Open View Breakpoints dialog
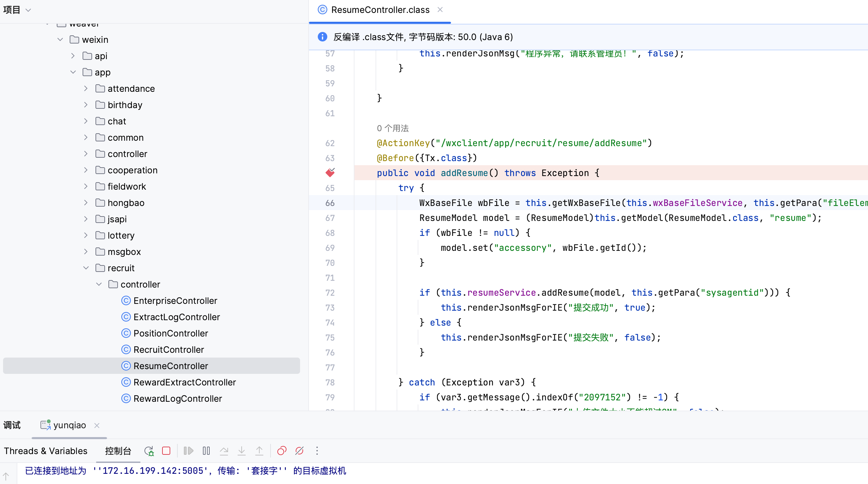Image resolution: width=868 pixels, height=484 pixels. [x=282, y=451]
